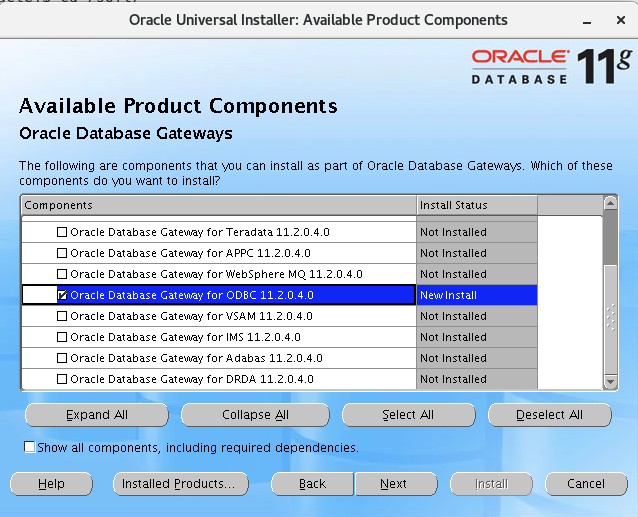Select row Oracle Database Gateway for Teradata 11.2.0.4.0
The height and width of the screenshot is (517, 638).
pyautogui.click(x=219, y=232)
